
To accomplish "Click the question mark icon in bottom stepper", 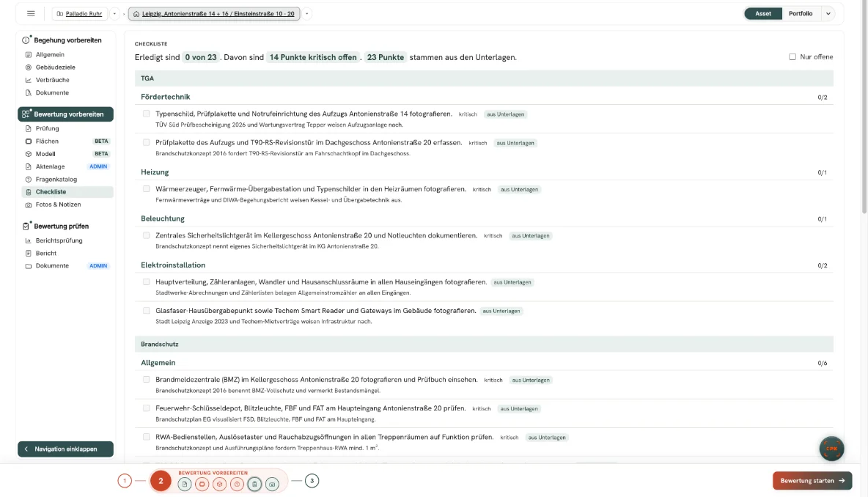I will (237, 485).
